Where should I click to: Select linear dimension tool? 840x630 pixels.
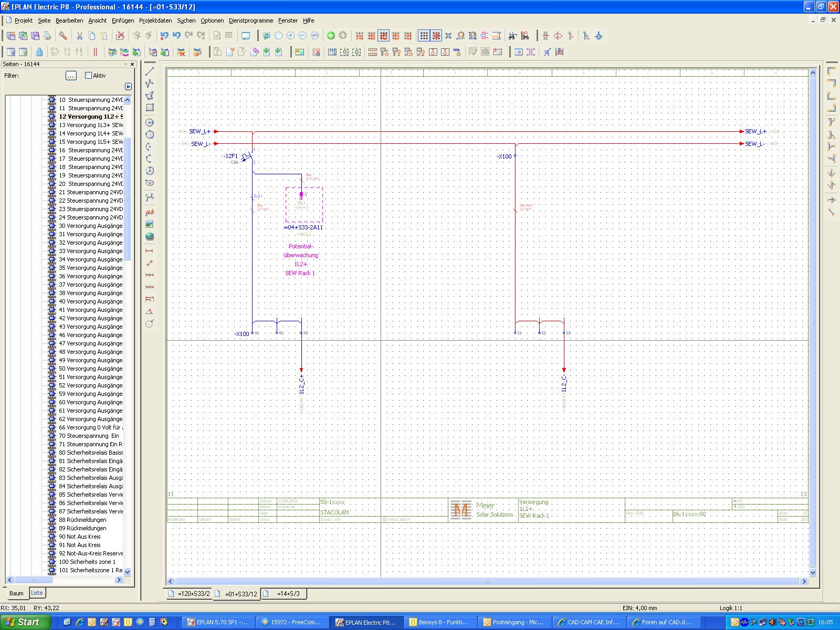(150, 251)
